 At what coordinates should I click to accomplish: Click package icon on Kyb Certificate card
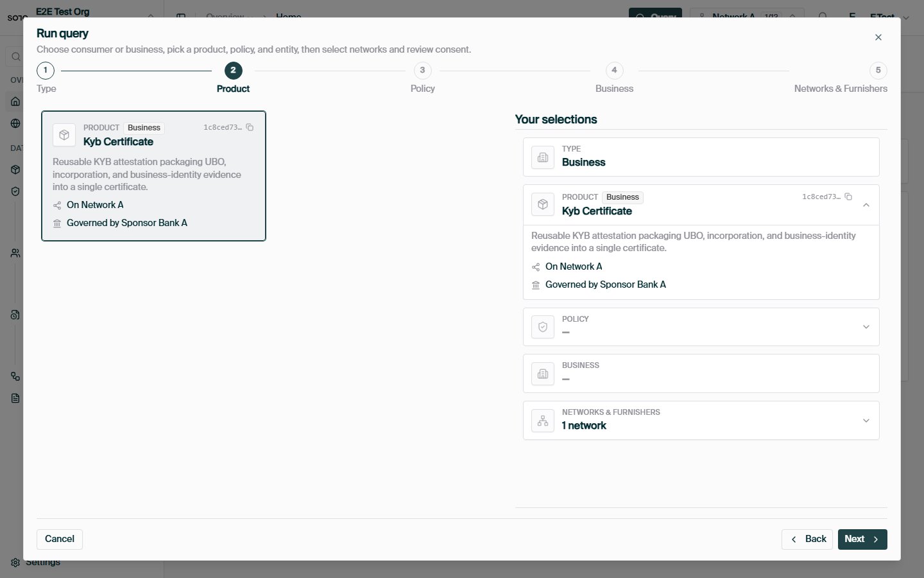[x=64, y=135]
